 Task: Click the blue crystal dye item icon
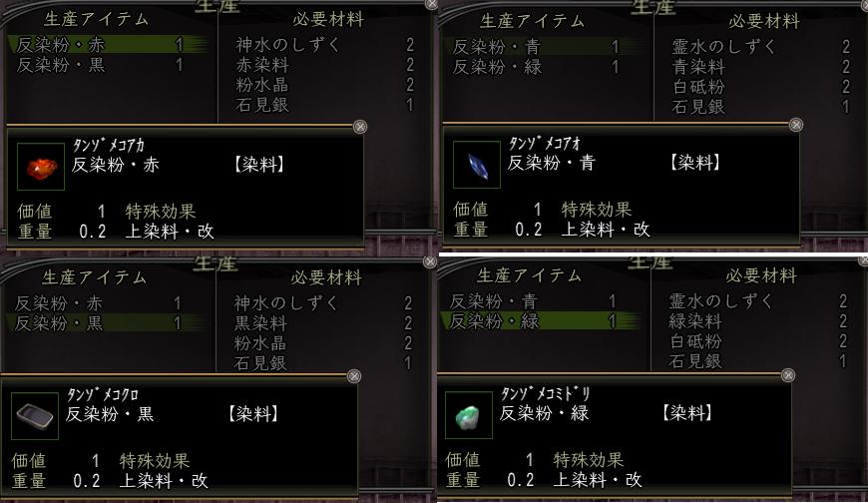(x=477, y=165)
